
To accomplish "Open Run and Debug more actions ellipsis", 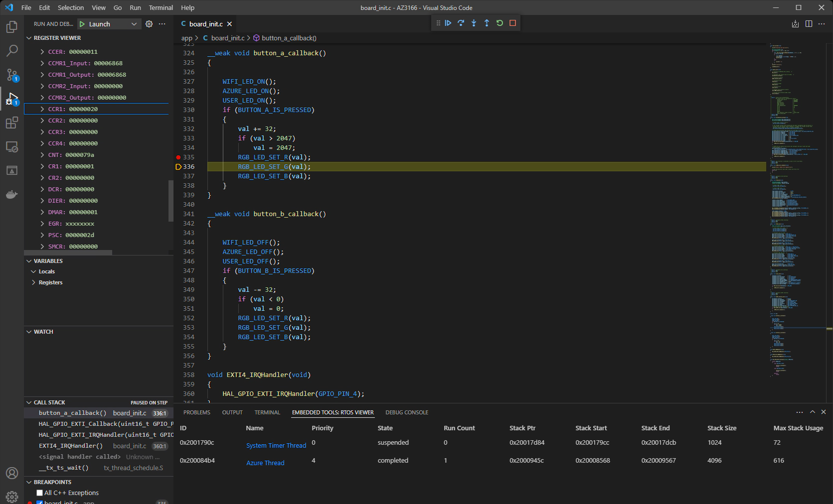I will click(x=162, y=24).
